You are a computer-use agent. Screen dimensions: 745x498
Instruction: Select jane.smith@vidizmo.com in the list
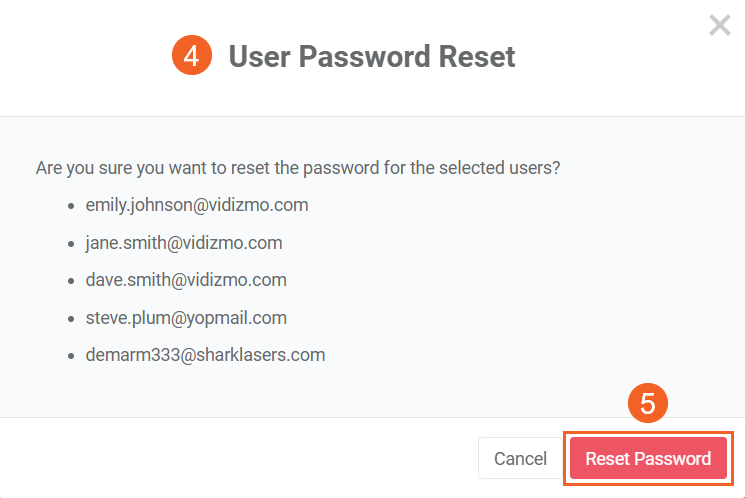183,243
